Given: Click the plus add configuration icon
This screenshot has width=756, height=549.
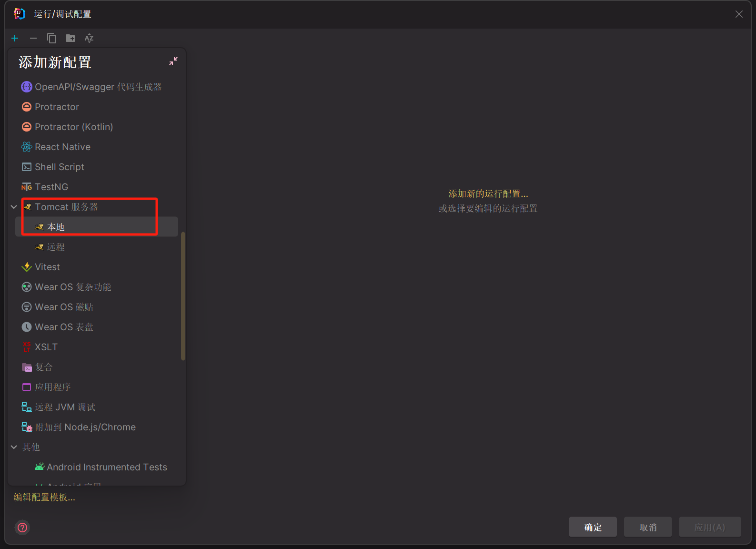Looking at the screenshot, I should [15, 38].
